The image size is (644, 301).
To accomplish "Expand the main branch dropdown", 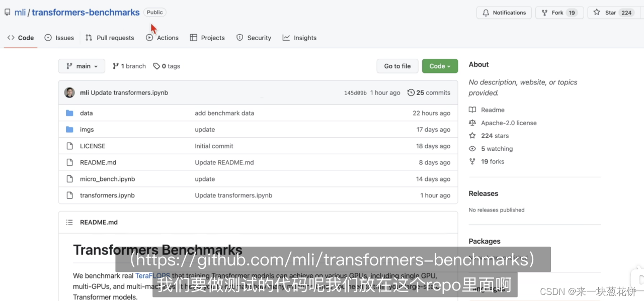I will (x=82, y=66).
